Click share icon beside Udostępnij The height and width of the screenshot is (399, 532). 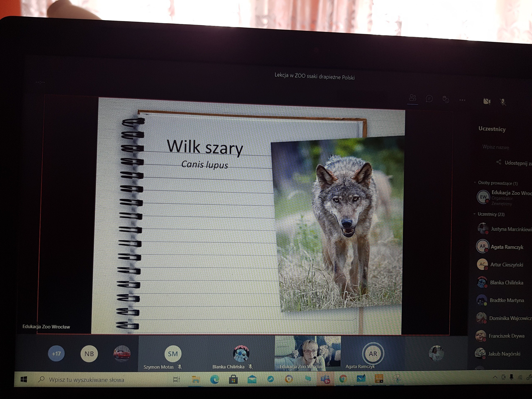pos(499,162)
